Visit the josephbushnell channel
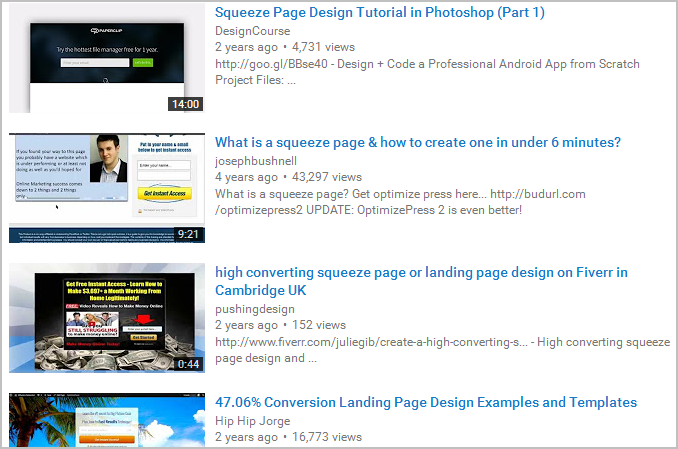Viewport: 678px width, 449px height. tap(256, 161)
